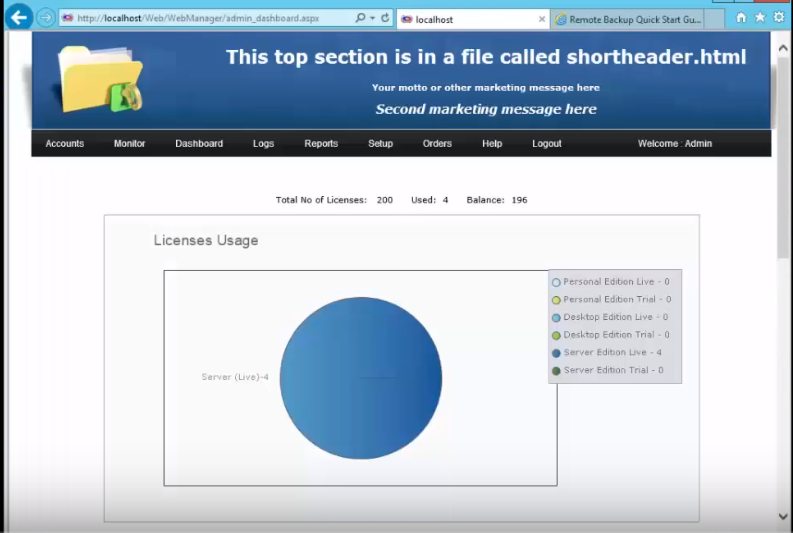Click Desktop Edition Live - 0 legend text
The image size is (793, 533).
pyautogui.click(x=615, y=317)
